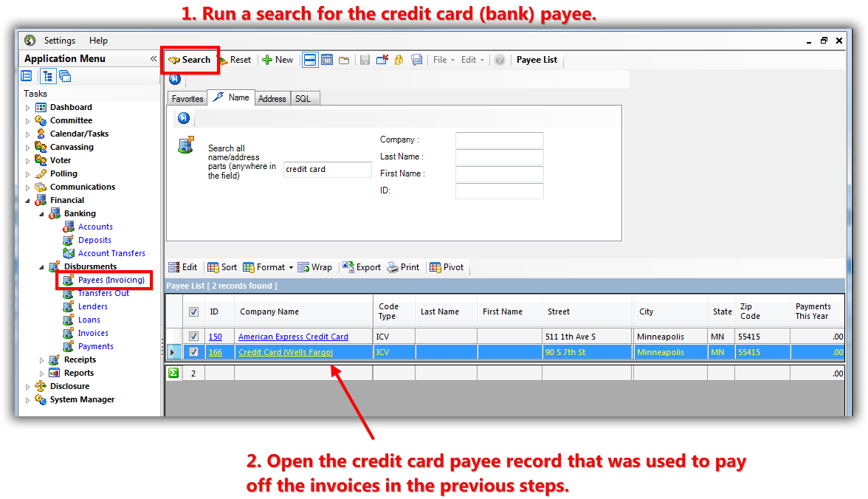The height and width of the screenshot is (499, 868).
Task: Expand the Committee tree node
Action: click(28, 121)
